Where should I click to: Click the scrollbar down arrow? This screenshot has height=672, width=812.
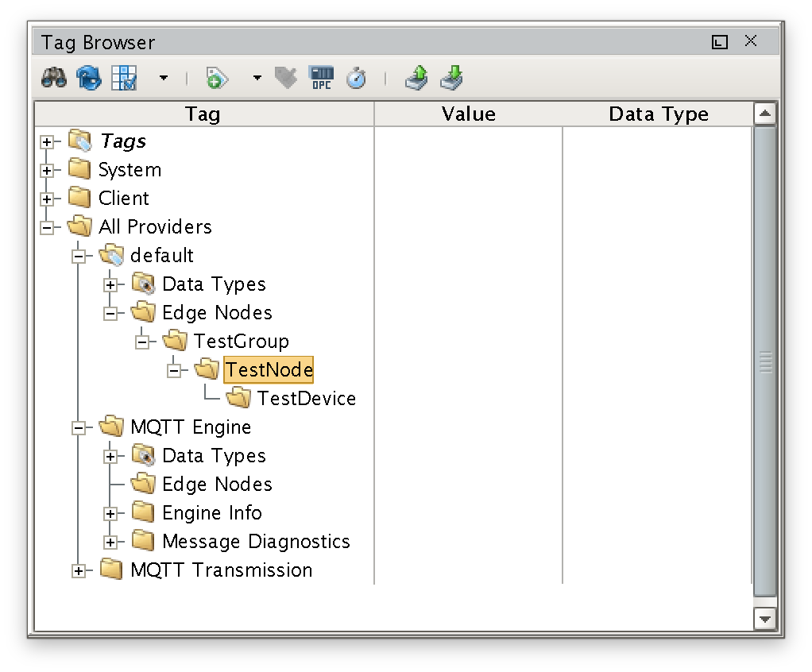(x=765, y=619)
